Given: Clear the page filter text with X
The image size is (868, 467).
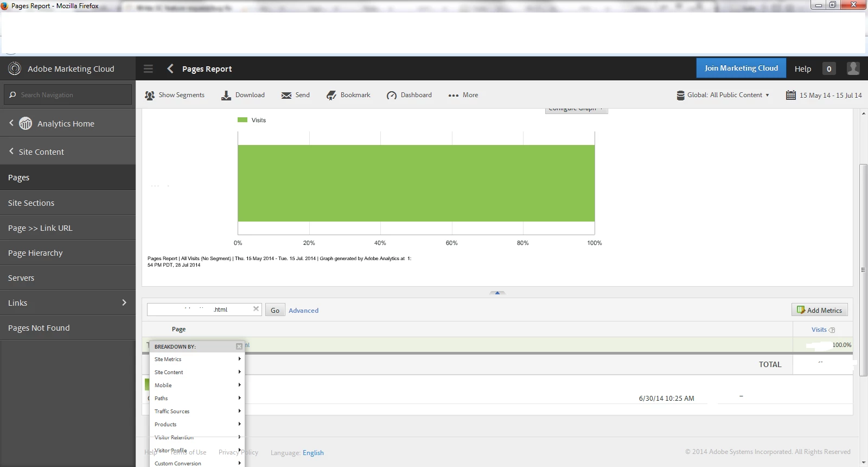Looking at the screenshot, I should (256, 309).
